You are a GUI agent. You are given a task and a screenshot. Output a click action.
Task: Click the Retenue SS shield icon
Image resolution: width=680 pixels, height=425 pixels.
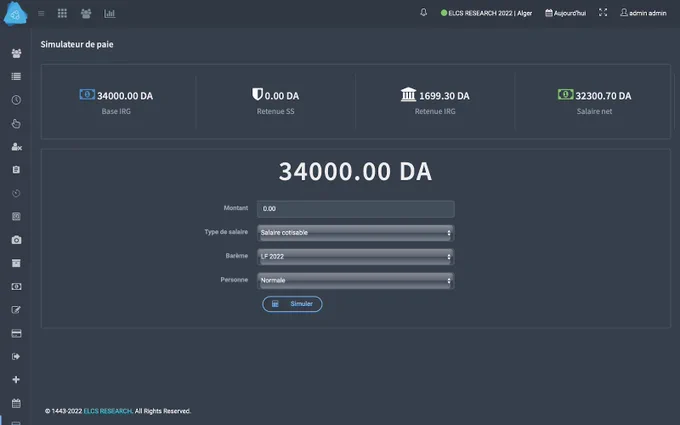point(257,94)
